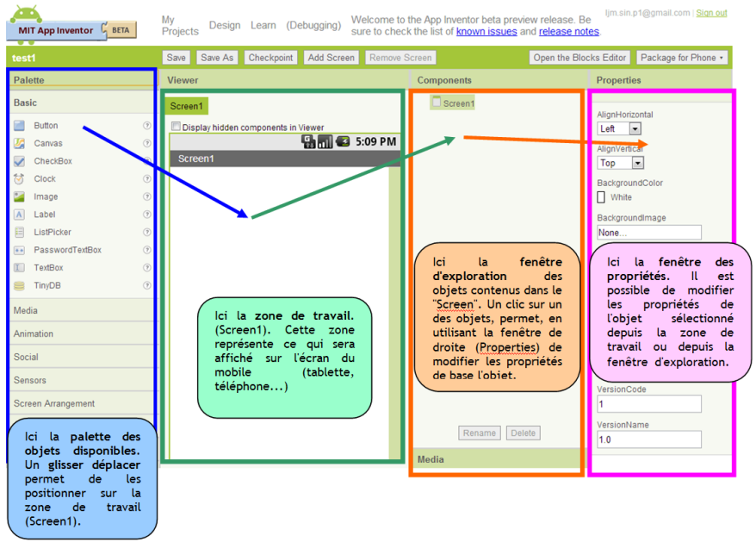Open help for the TinyDB component
Image resolution: width=756 pixels, height=542 pixels.
(x=147, y=286)
